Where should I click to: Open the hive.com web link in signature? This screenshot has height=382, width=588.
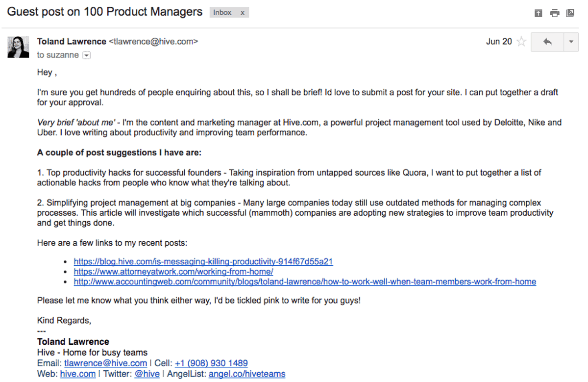78,374
